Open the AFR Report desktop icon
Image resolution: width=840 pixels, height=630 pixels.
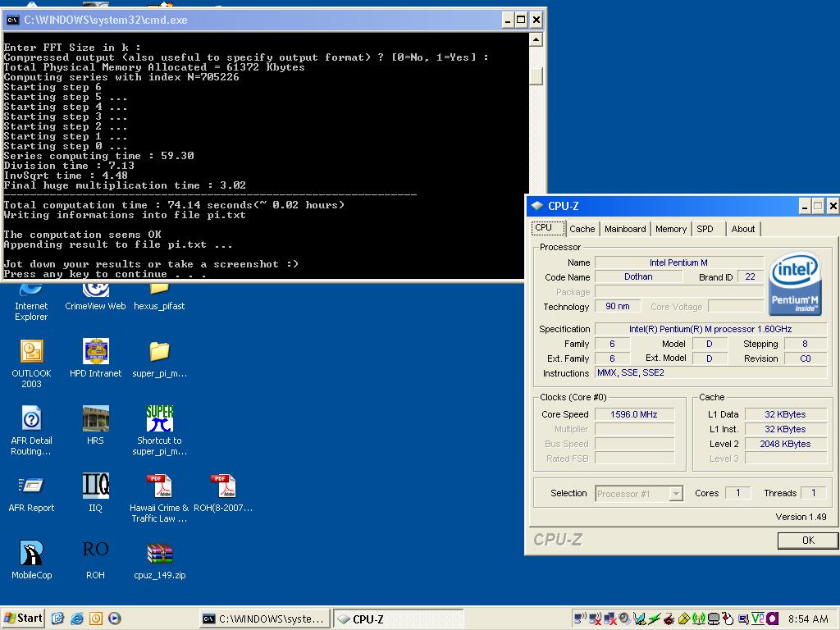31,493
